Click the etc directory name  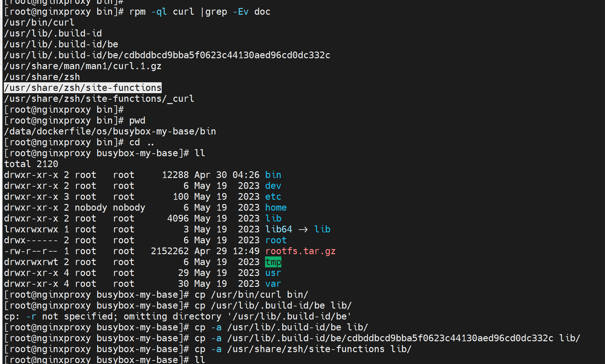tap(273, 197)
